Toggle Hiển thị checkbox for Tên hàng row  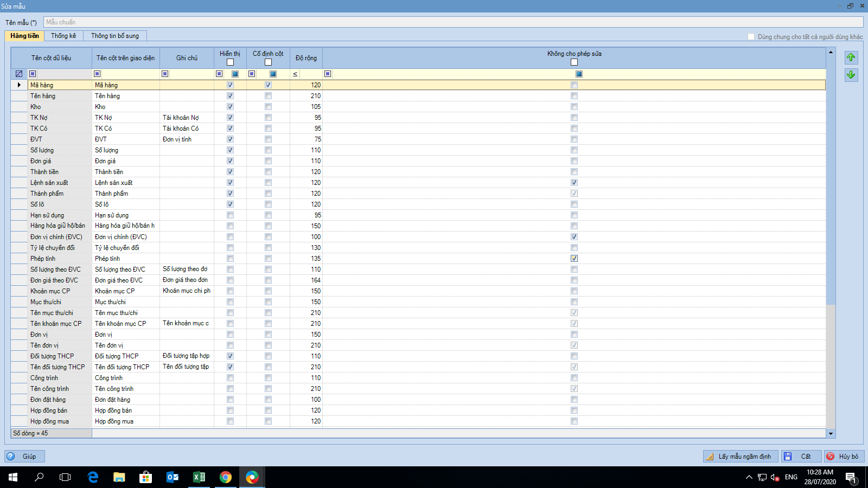click(x=230, y=96)
